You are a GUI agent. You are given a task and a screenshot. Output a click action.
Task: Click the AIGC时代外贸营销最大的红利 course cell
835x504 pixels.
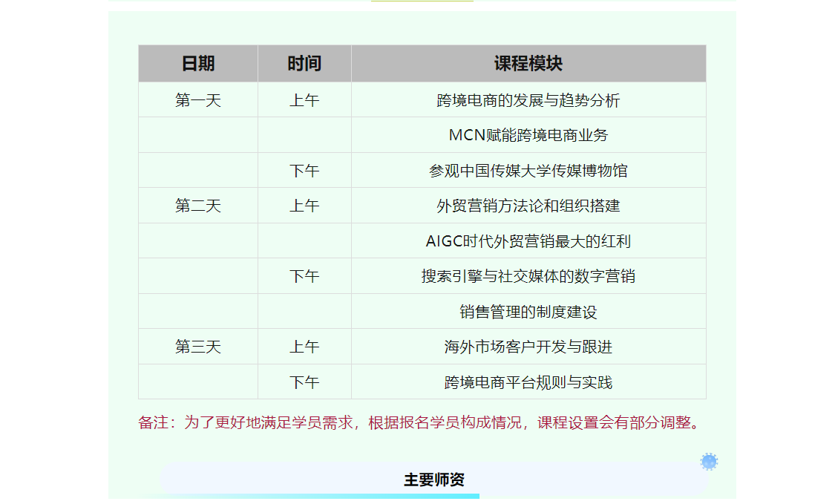pyautogui.click(x=528, y=241)
